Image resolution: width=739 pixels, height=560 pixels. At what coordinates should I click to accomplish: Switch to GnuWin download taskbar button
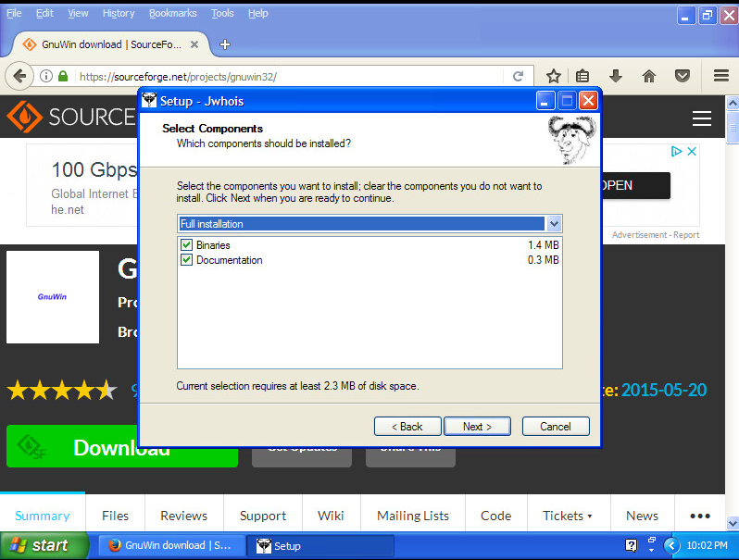[172, 545]
